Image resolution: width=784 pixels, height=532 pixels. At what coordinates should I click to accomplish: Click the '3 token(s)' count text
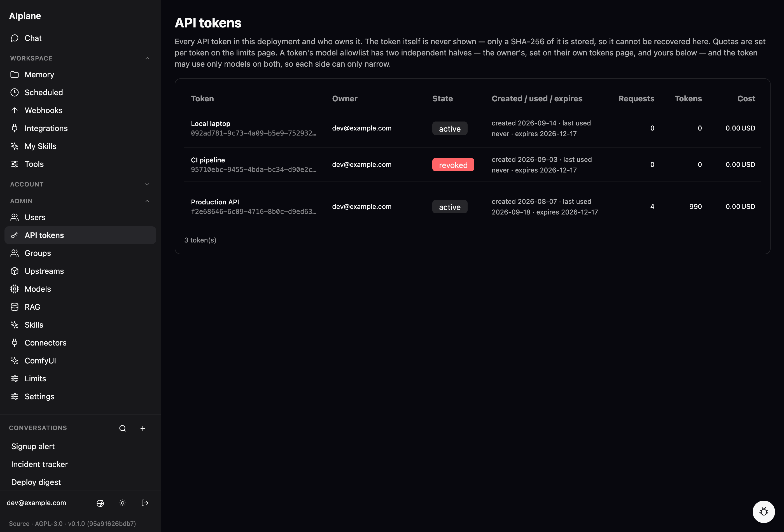[200, 240]
